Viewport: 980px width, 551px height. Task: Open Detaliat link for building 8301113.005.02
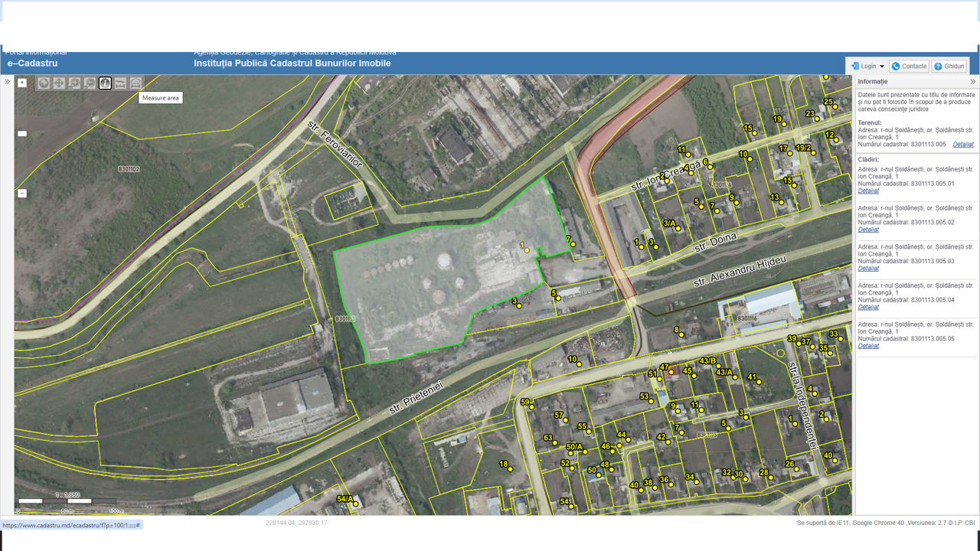(868, 230)
